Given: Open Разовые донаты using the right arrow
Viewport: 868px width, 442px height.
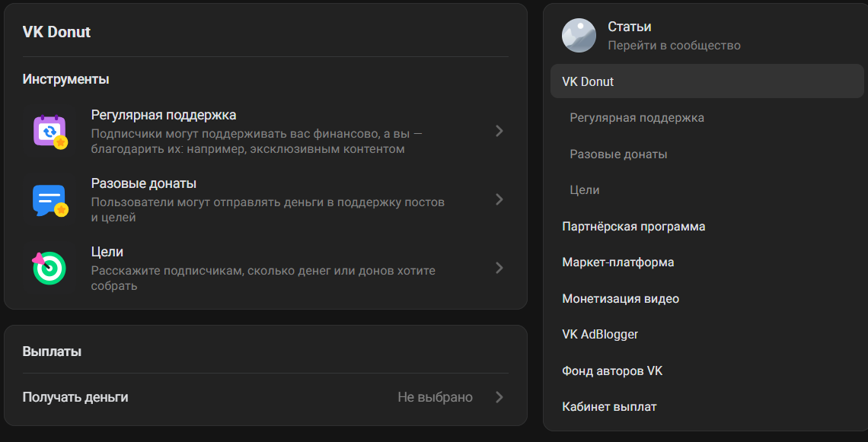Looking at the screenshot, I should [x=499, y=199].
